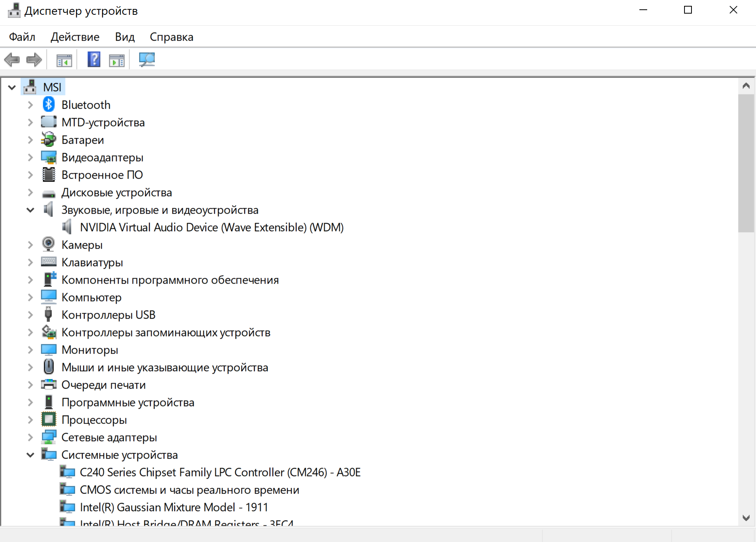This screenshot has height=542, width=756.
Task: Go forward with the right arrow toolbar button
Action: click(34, 60)
